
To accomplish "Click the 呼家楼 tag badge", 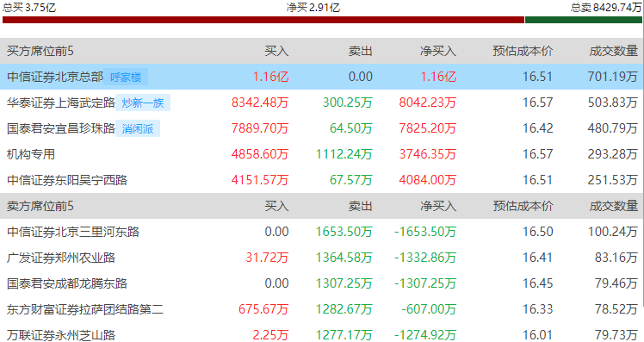I will coord(126,77).
